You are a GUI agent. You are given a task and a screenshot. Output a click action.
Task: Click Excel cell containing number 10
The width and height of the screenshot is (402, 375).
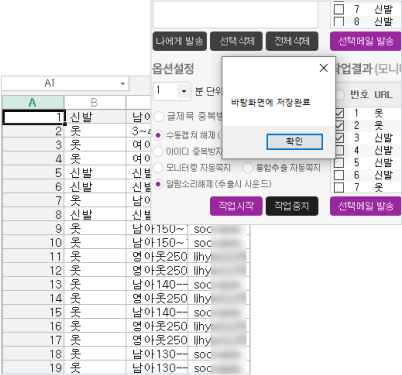click(x=33, y=242)
